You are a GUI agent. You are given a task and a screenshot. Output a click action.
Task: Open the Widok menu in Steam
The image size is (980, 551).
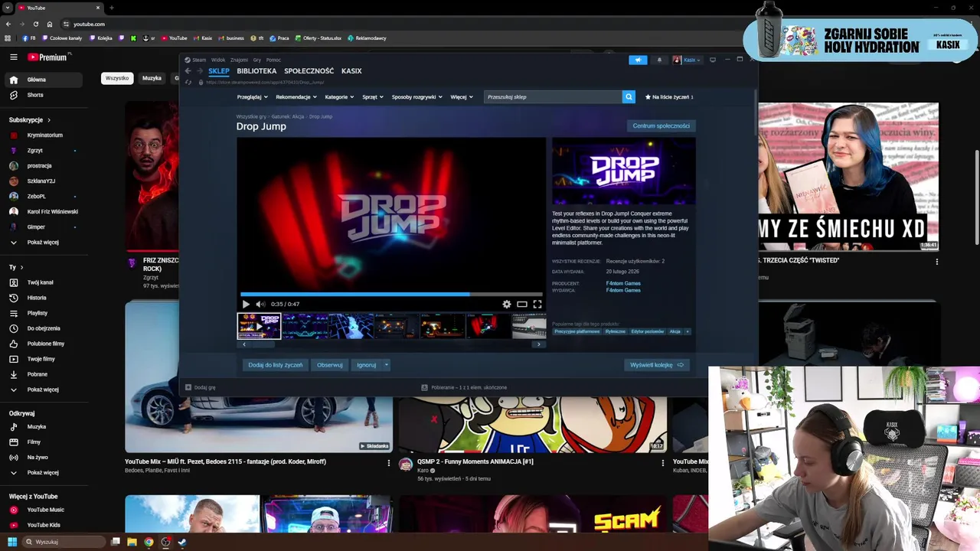click(x=218, y=60)
